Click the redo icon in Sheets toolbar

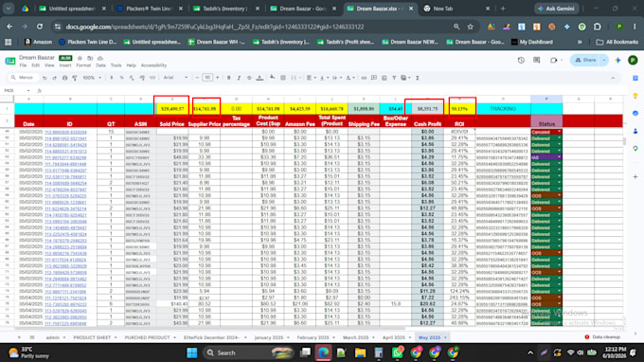tap(54, 78)
